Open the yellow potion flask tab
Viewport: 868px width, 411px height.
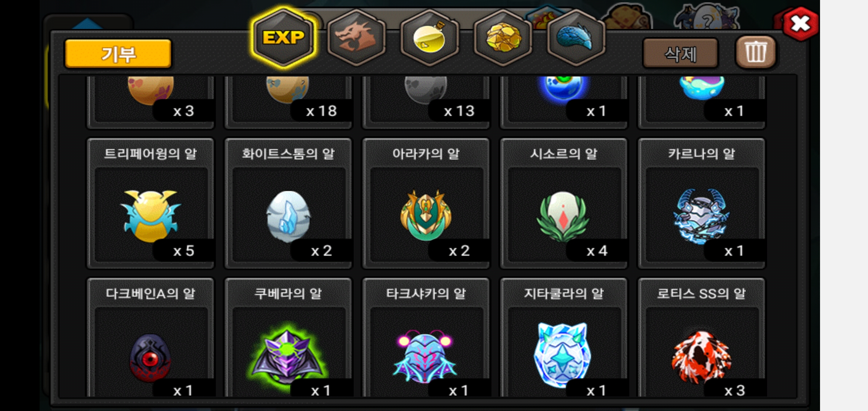click(x=429, y=37)
